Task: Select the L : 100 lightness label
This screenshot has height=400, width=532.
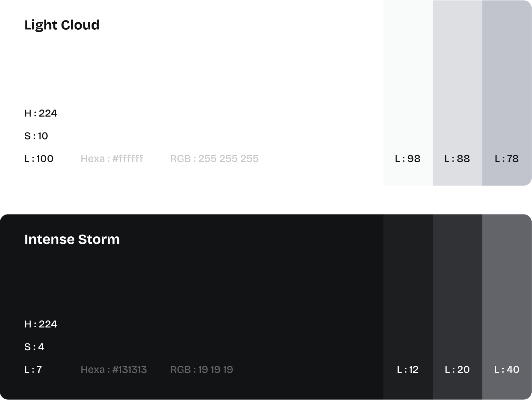Action: (39, 159)
